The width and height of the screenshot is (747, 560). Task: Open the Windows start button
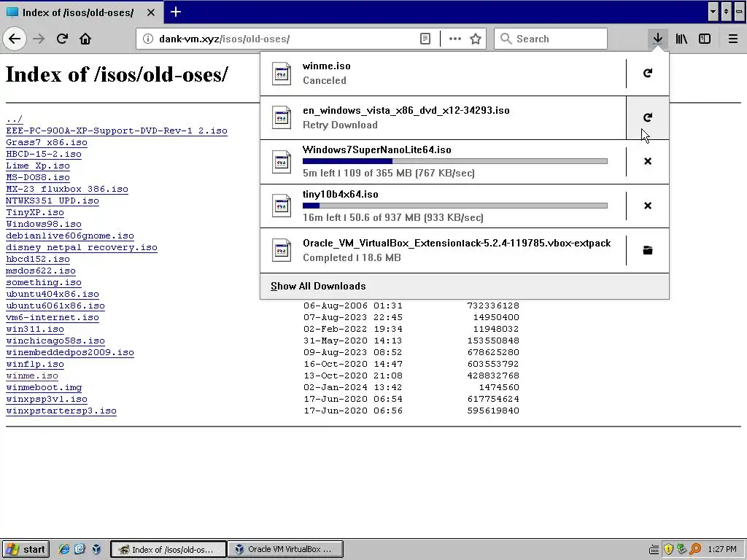click(x=26, y=550)
